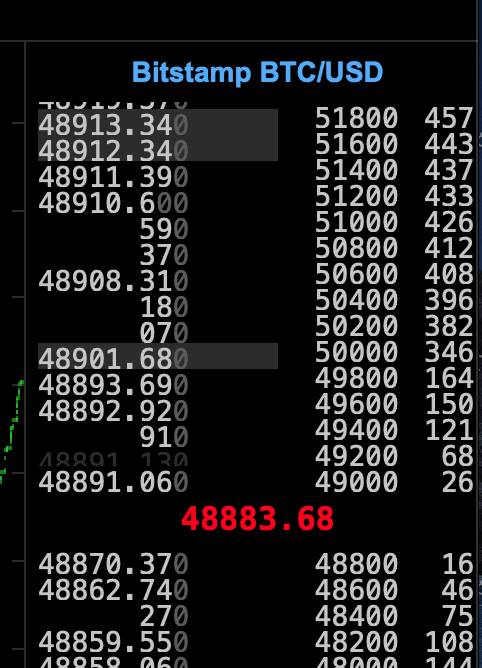Image resolution: width=482 pixels, height=668 pixels.
Task: Click the 48893.690 ask price
Action: [x=113, y=385]
